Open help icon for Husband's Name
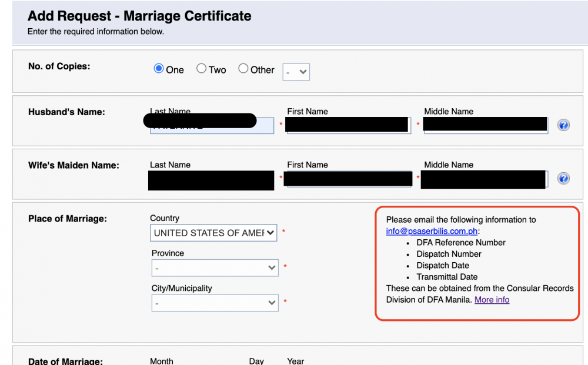The image size is (588, 365). 563,125
